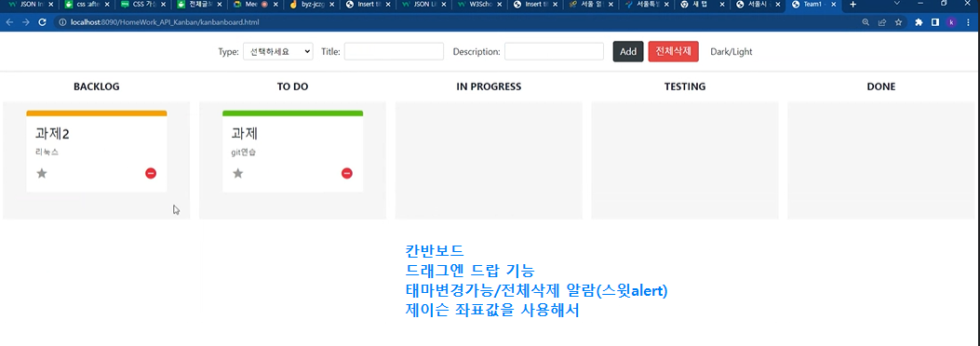The height and width of the screenshot is (346, 980).
Task: Toggle the Dark/Light theme
Action: coord(732,52)
